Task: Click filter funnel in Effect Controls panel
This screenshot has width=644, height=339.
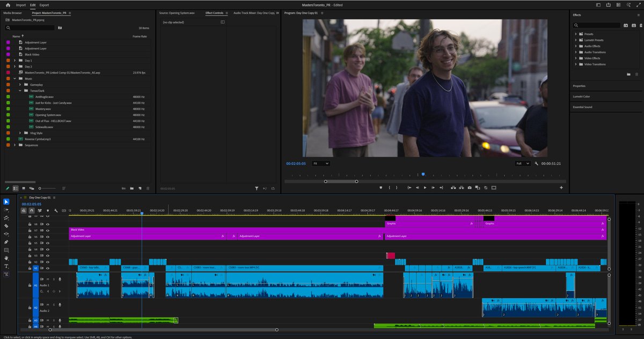Action: (257, 188)
